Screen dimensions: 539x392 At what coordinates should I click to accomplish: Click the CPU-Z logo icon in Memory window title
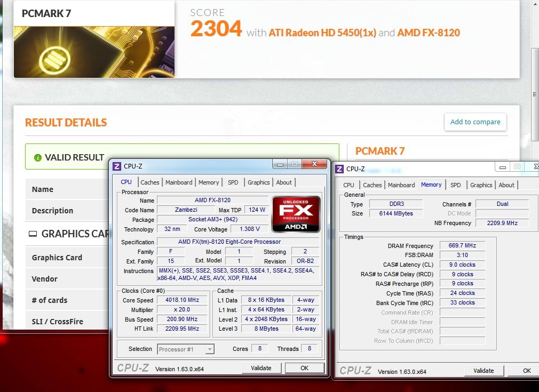coord(339,169)
